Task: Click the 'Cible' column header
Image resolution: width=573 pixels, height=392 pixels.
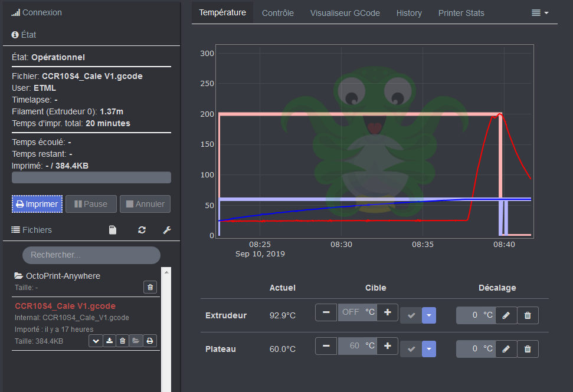Action: tap(376, 288)
